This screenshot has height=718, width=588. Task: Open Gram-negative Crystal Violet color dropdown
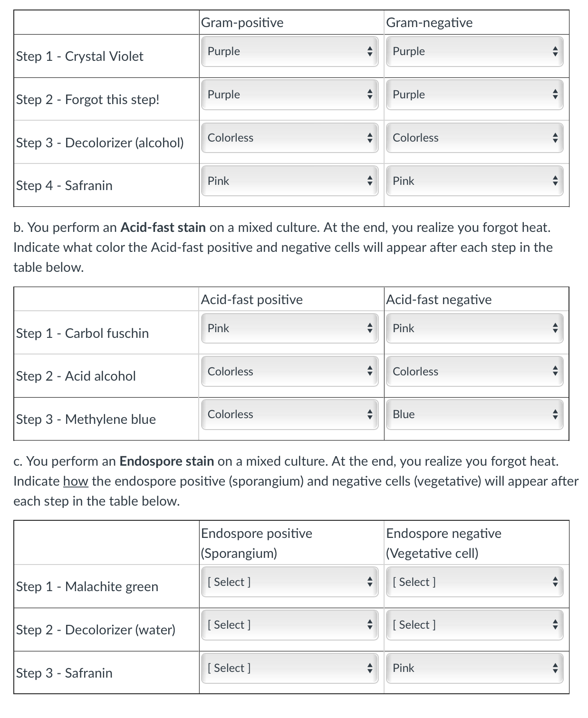474,51
